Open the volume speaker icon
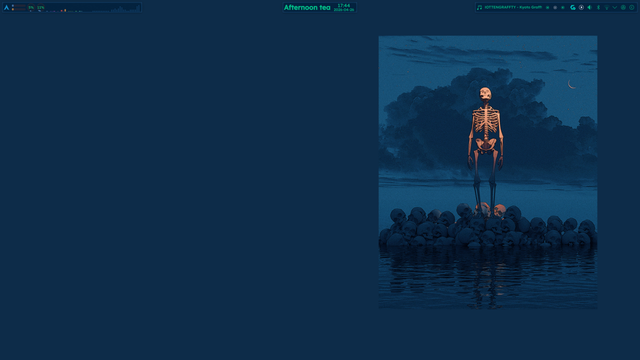This screenshot has width=640, height=360. (589, 7)
